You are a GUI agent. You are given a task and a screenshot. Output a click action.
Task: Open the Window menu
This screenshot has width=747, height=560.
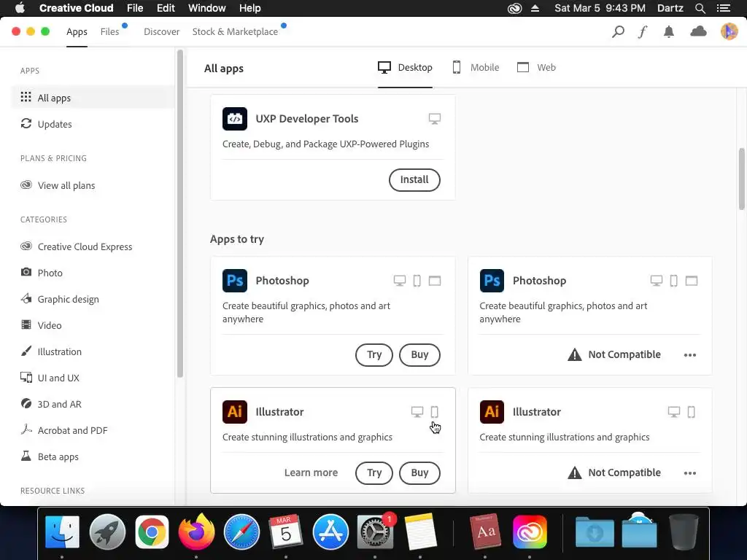point(206,8)
